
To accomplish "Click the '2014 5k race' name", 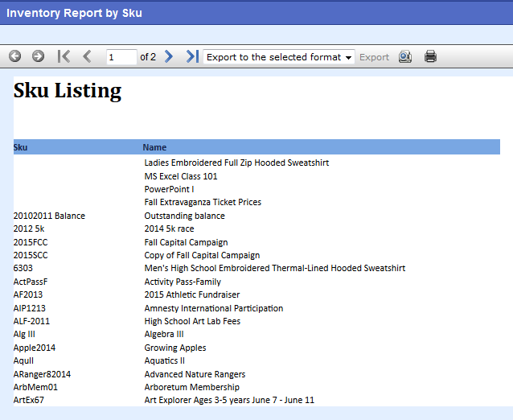I will [x=169, y=229].
